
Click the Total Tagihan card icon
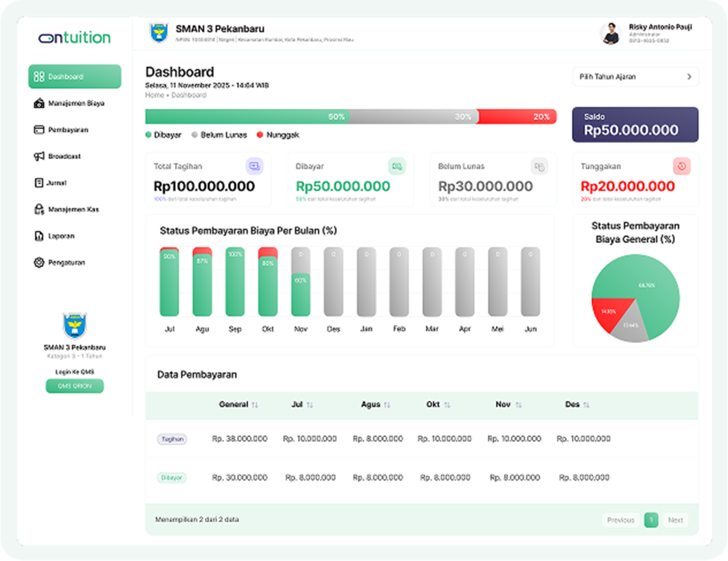click(254, 166)
